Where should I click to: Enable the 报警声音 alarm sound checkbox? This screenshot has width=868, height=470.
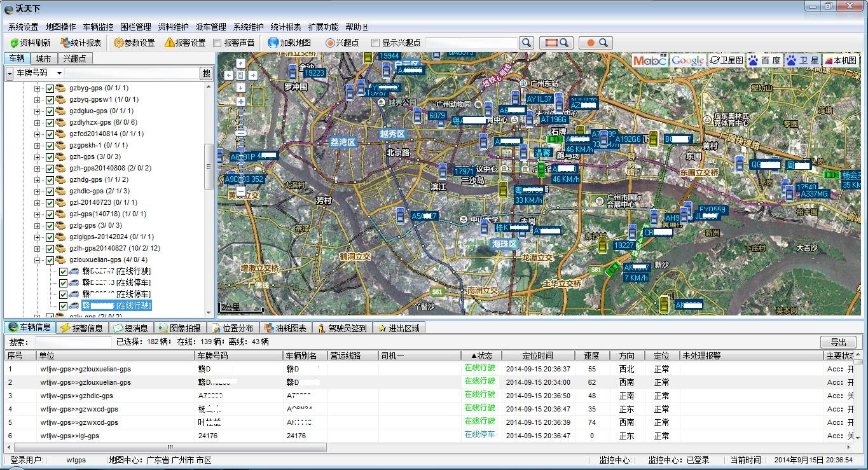[217, 43]
